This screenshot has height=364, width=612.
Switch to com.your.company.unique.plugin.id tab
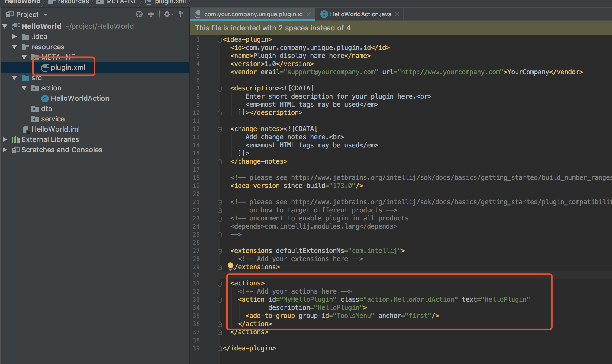pyautogui.click(x=253, y=14)
